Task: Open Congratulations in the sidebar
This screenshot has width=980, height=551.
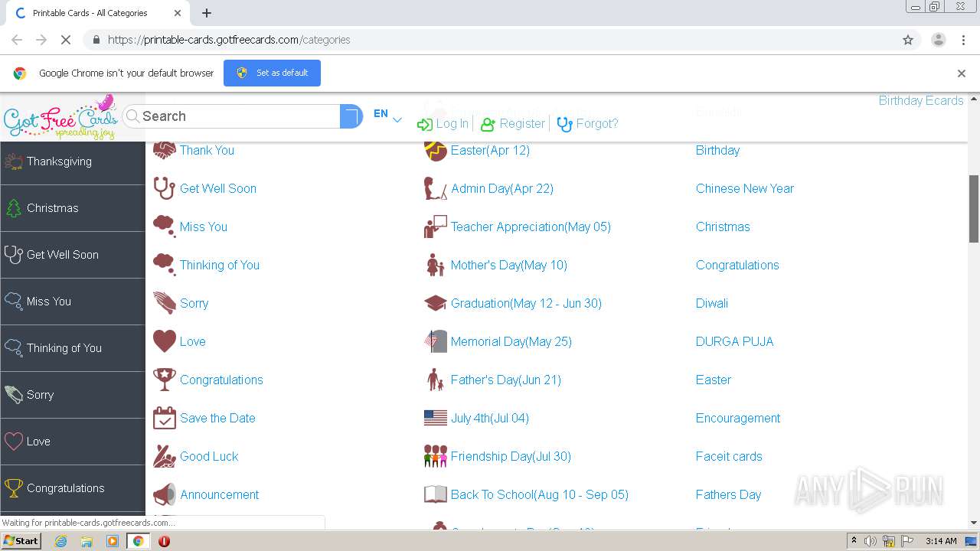Action: coord(73,488)
